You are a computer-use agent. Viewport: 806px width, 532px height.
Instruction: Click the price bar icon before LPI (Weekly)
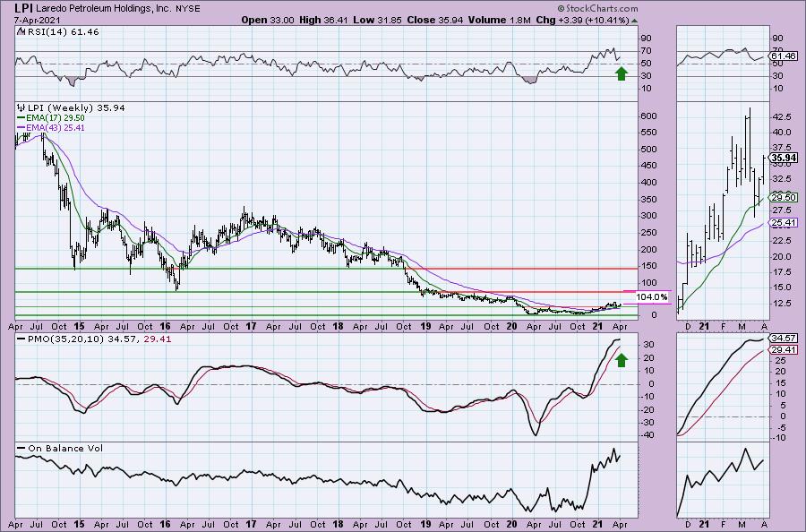pos(21,108)
